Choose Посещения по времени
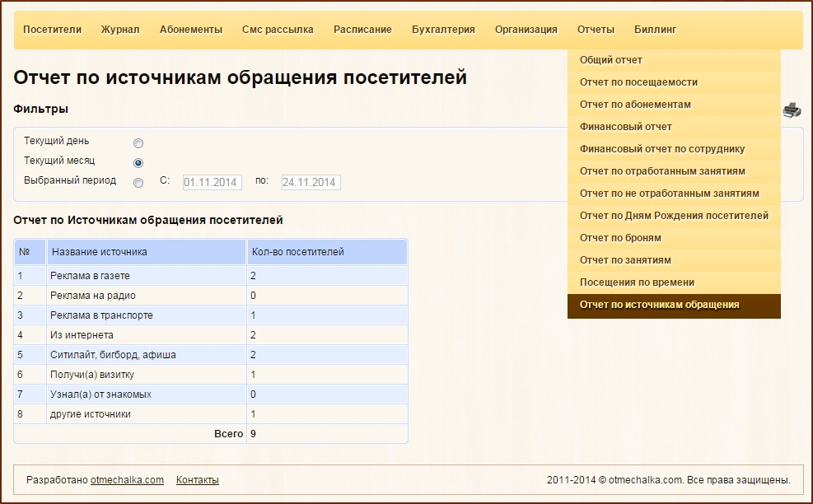The image size is (813, 504). point(674,283)
